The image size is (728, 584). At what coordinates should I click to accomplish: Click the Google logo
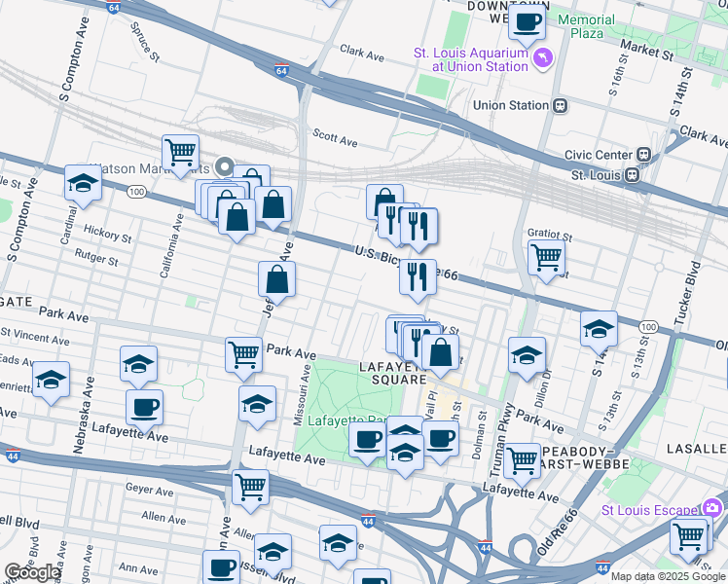(32, 572)
